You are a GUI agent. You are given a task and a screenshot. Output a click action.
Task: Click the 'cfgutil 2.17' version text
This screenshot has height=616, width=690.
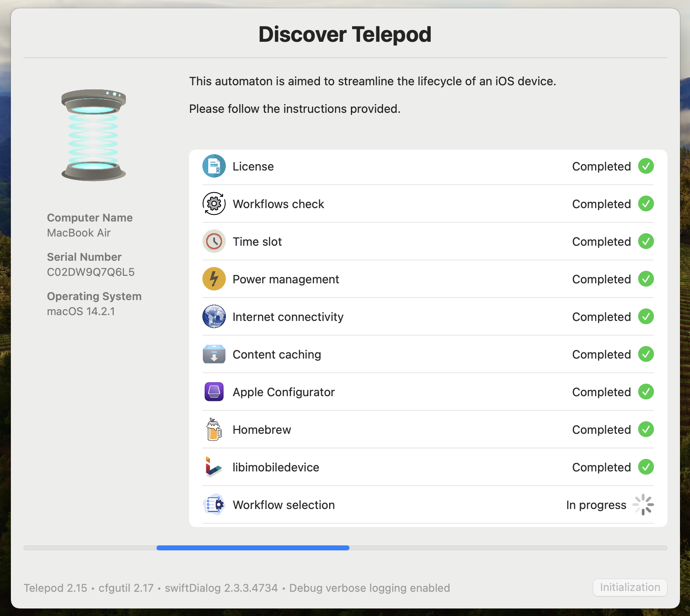point(126,588)
